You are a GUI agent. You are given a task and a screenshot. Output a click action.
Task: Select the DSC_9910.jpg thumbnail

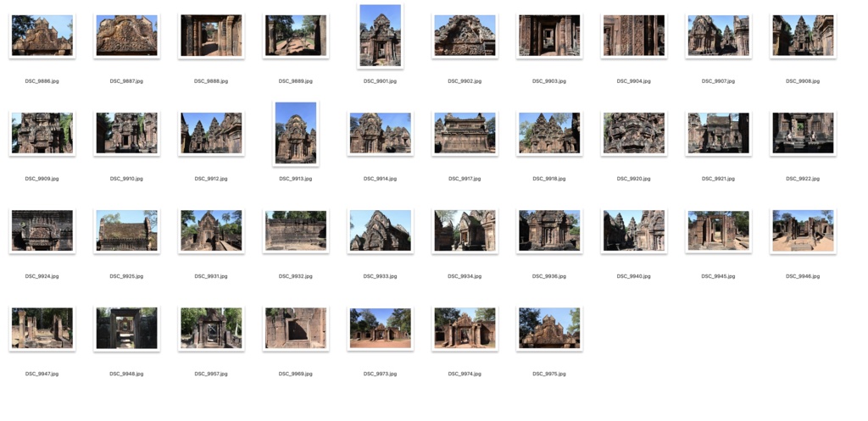pyautogui.click(x=127, y=133)
